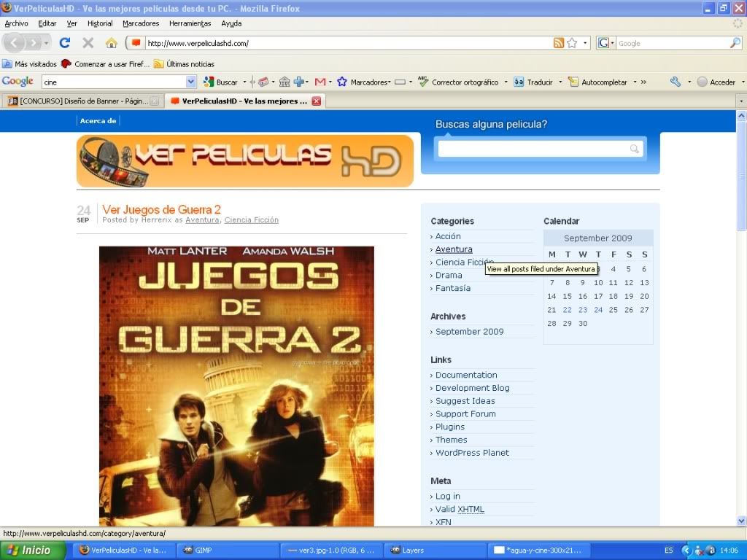The height and width of the screenshot is (560, 747).
Task: Reload the page with the refresh icon
Action: tap(65, 43)
